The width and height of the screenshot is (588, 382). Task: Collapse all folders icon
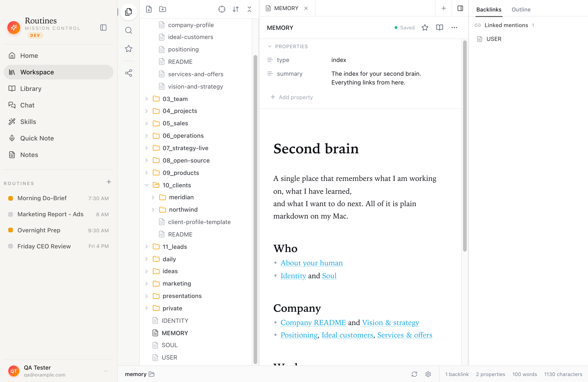249,9
